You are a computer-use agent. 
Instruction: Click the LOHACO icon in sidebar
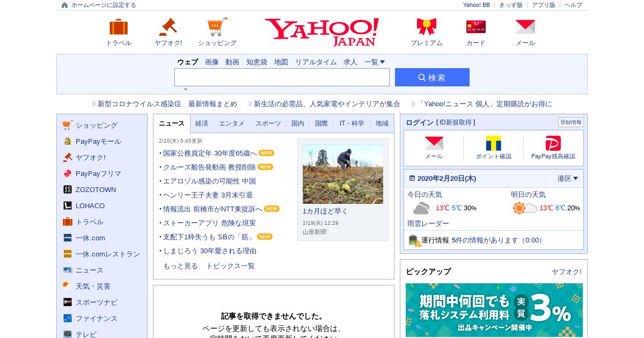(x=67, y=205)
